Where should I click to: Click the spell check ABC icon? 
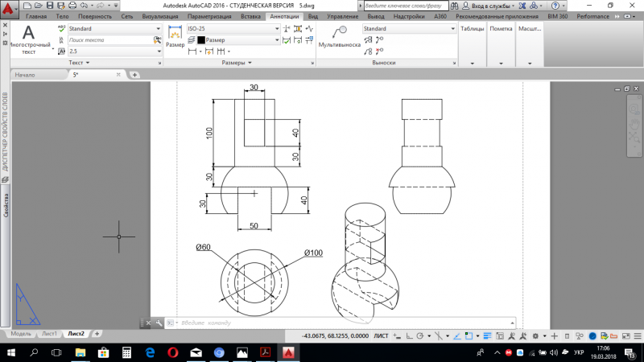[62, 28]
